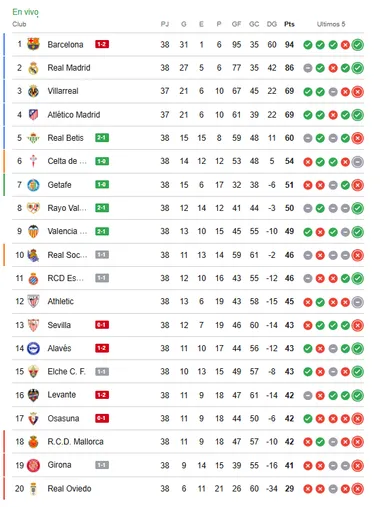Click the En vivo live label
The width and height of the screenshot is (380, 507).
25,12
